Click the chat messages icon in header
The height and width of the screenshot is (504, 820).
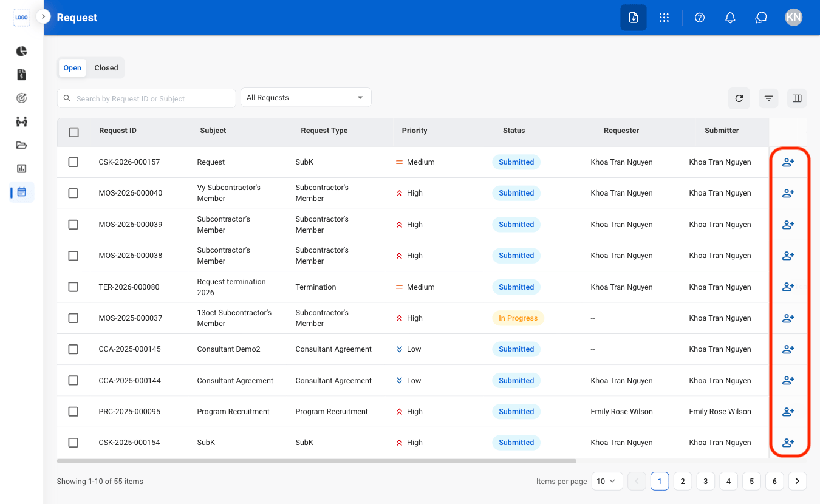coord(761,18)
